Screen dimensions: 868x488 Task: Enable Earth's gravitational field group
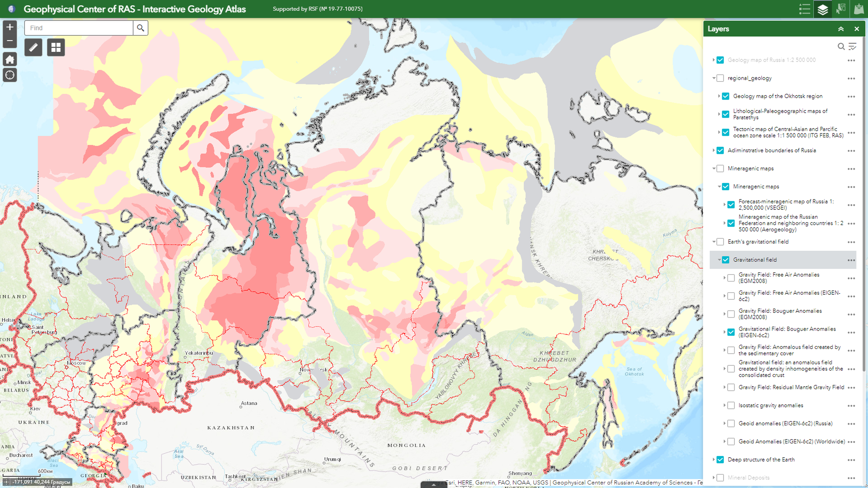click(x=720, y=242)
